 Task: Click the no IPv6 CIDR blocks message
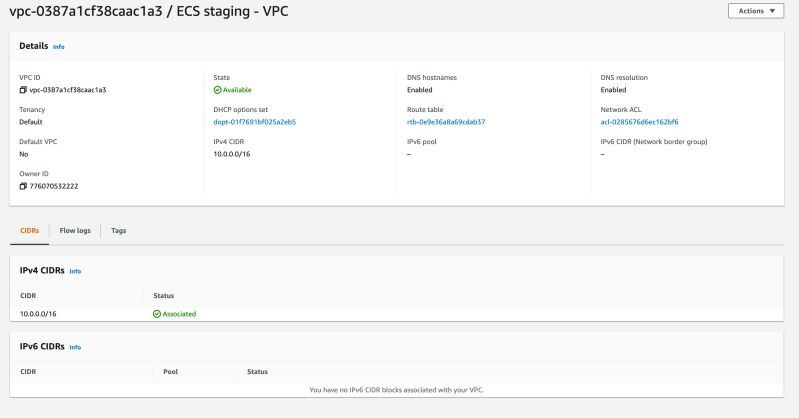(396, 390)
